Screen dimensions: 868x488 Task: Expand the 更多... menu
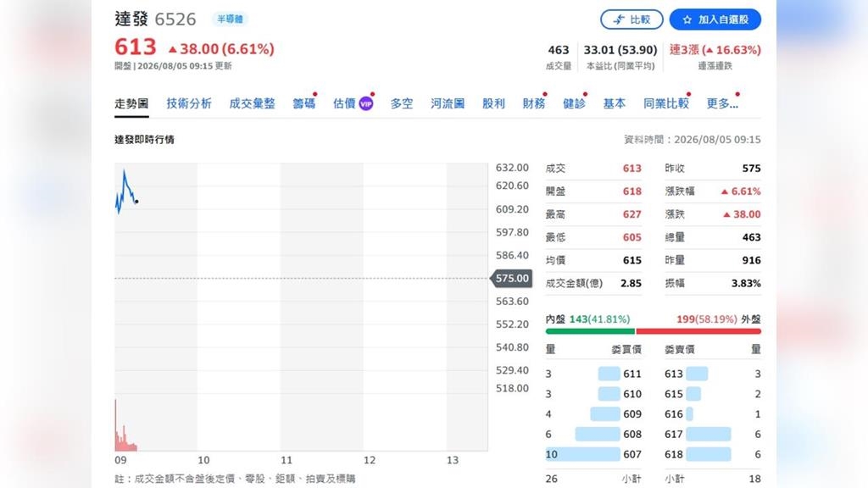point(722,103)
